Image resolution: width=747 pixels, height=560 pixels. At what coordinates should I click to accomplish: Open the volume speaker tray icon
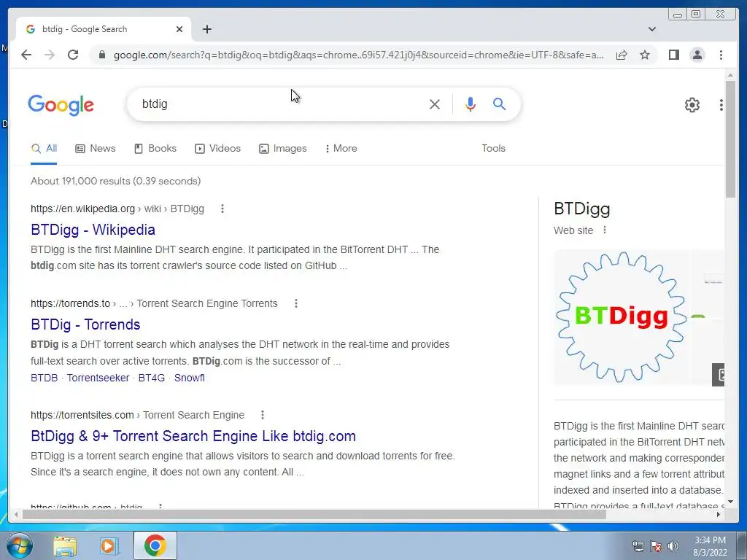click(673, 546)
